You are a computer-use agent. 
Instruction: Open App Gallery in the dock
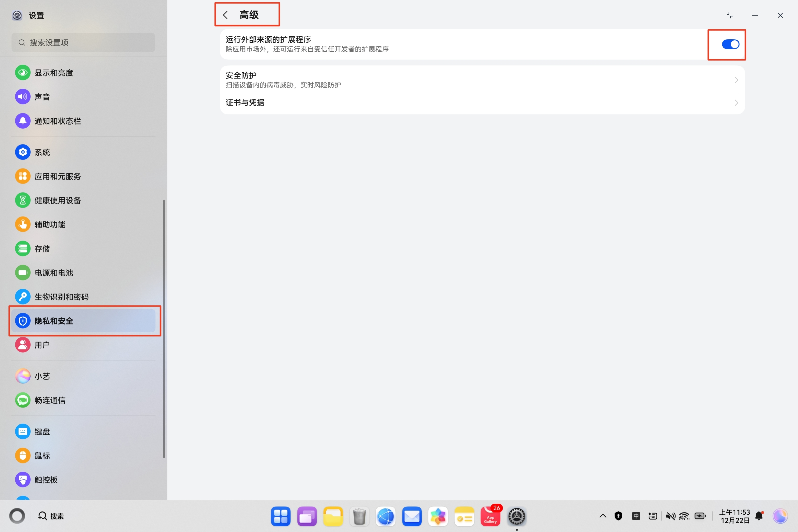pyautogui.click(x=490, y=517)
